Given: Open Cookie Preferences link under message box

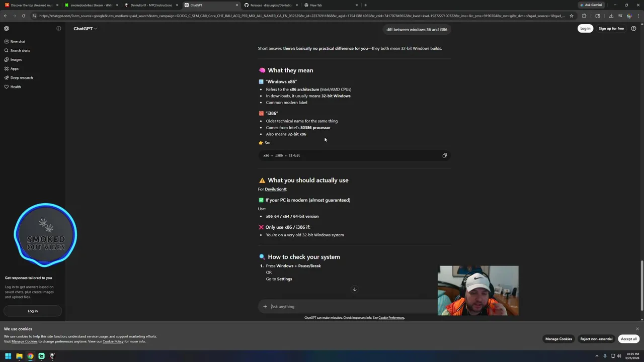Looking at the screenshot, I should (x=391, y=318).
